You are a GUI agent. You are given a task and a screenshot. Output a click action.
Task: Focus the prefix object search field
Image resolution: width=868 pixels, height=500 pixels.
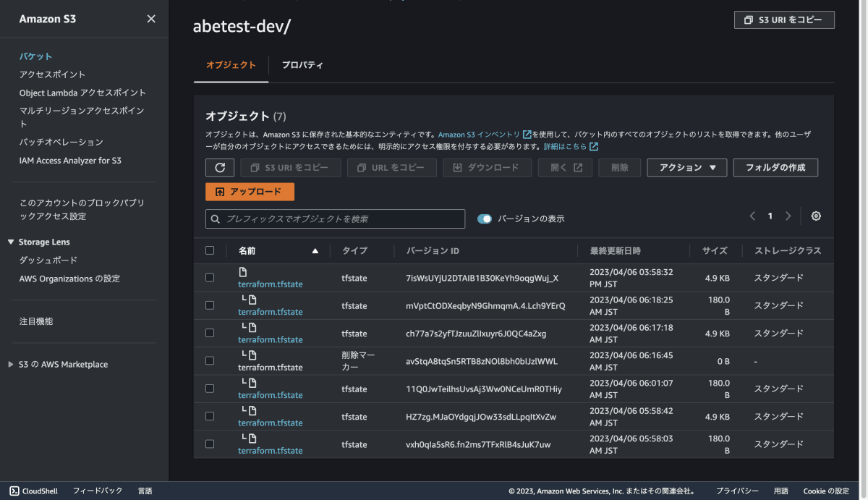[x=336, y=219]
